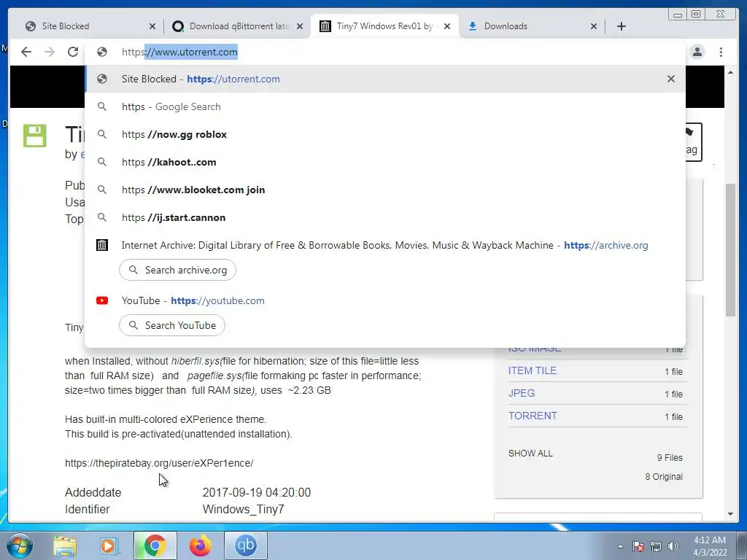Select the 'https - Google Search' suggestion

385,106
